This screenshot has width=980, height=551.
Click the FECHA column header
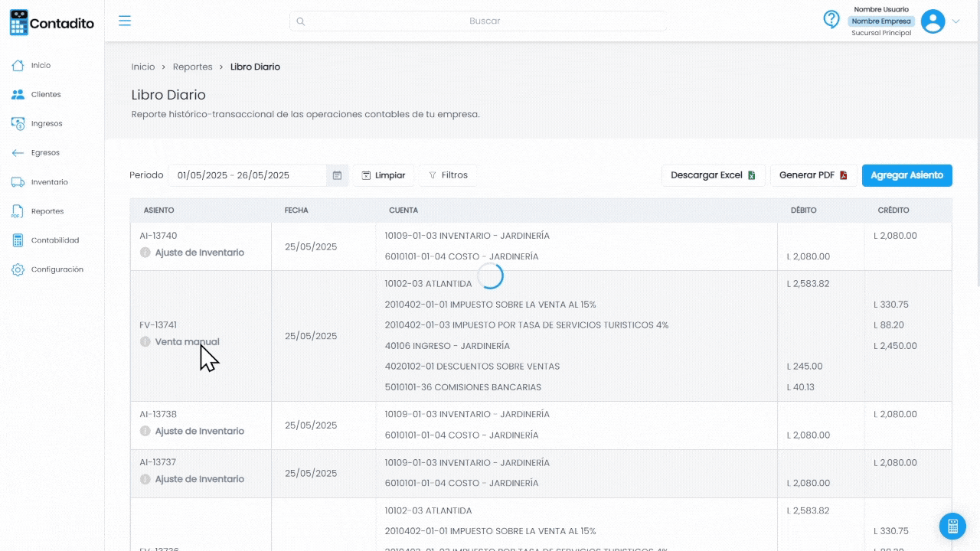point(296,210)
